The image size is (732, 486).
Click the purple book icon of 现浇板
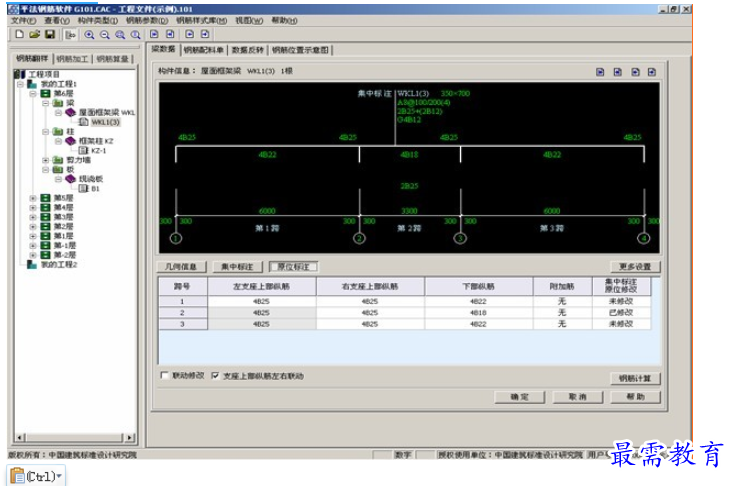[70, 179]
